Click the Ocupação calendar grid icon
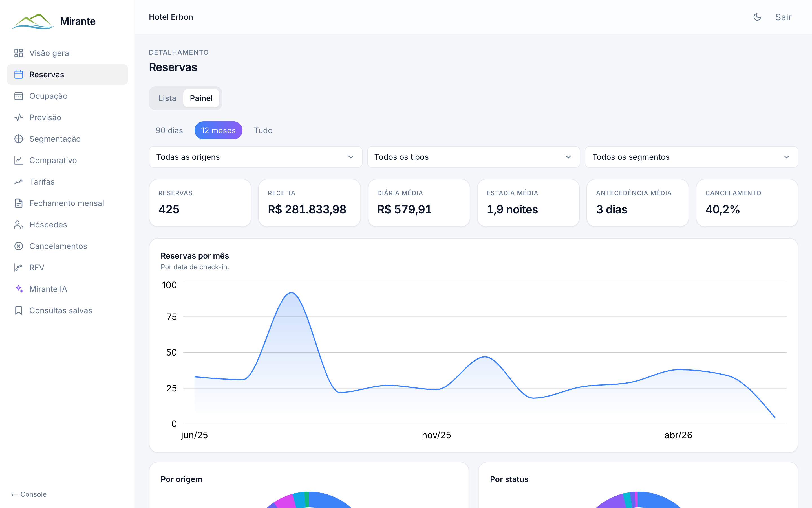812x508 pixels. 18,96
